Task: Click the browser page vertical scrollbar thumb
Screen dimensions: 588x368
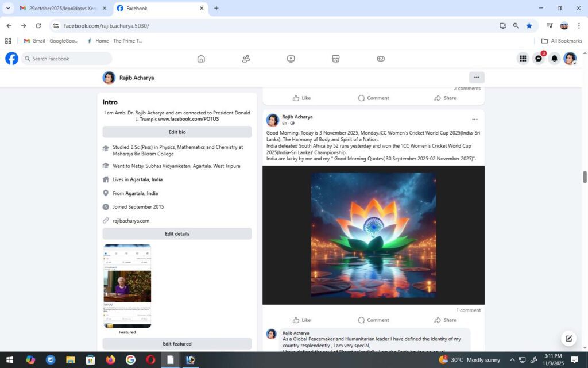Action: (585, 177)
